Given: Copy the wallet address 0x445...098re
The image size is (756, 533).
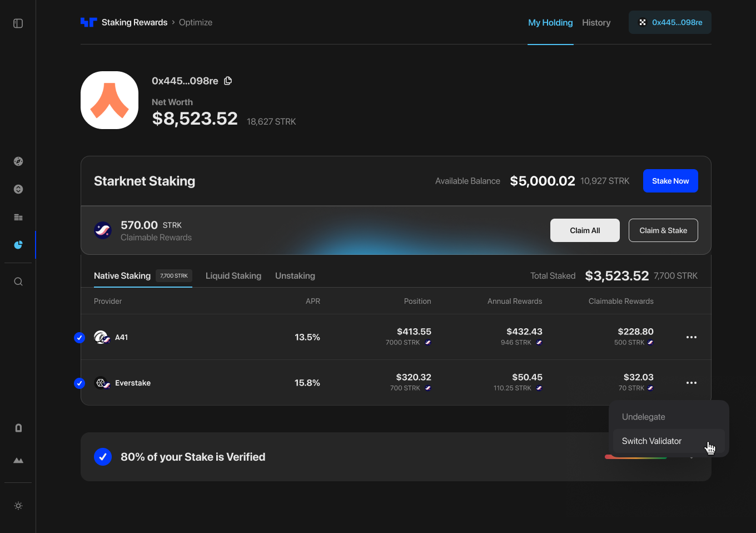Looking at the screenshot, I should pyautogui.click(x=228, y=81).
